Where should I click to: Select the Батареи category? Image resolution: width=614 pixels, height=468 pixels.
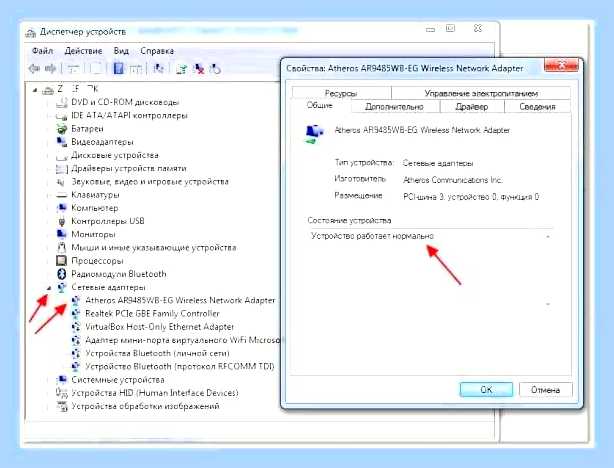click(87, 128)
